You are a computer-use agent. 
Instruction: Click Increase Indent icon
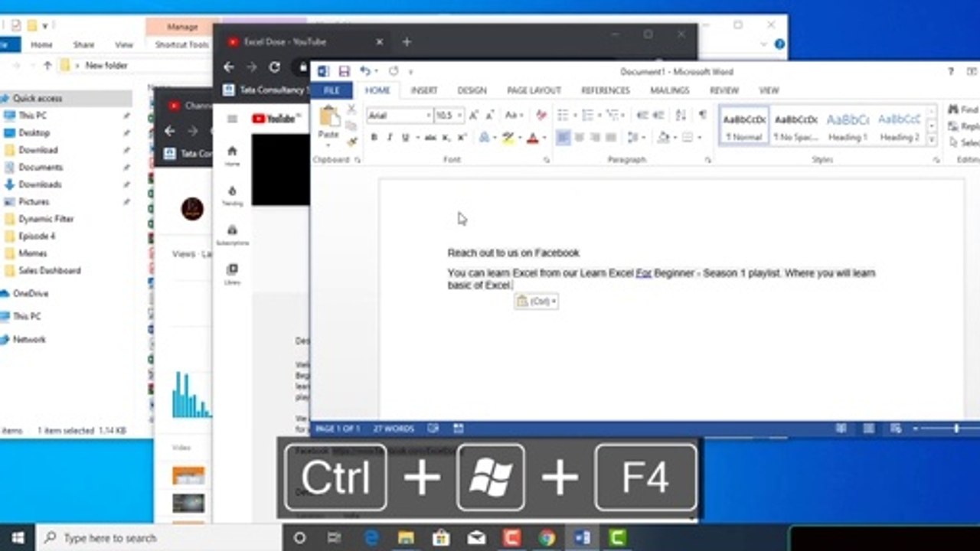(658, 116)
